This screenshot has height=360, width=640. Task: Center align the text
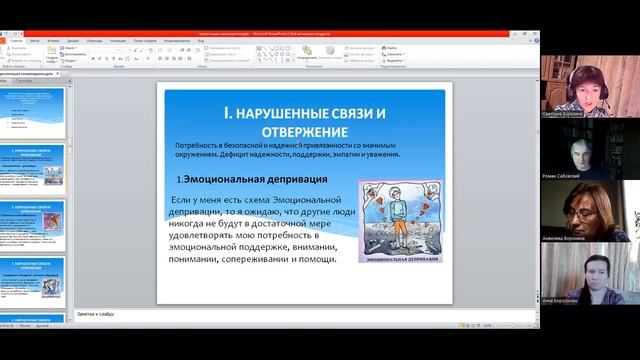pyautogui.click(x=167, y=59)
